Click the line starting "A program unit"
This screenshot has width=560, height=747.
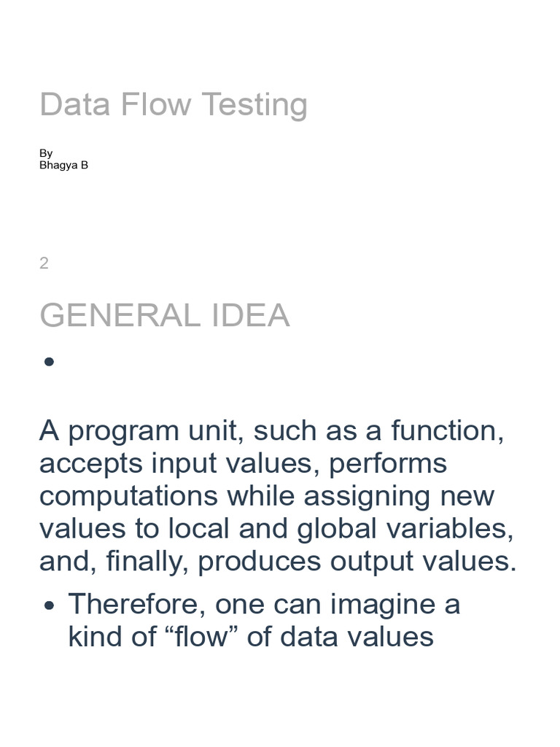pos(271,431)
